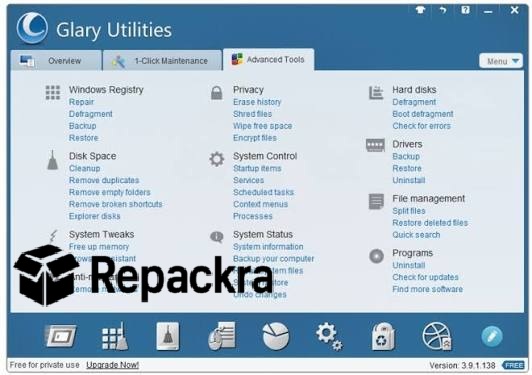Screen dimensions: 532x375
Task: Launch the globe browser toolbar icon
Action: coord(437,336)
